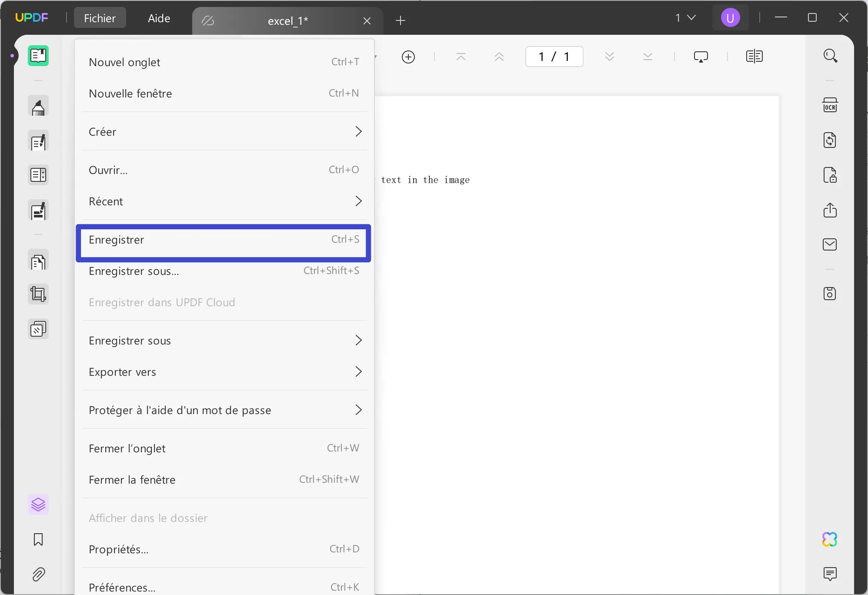Open the page display layout icon
Image resolution: width=868 pixels, height=595 pixels.
tap(754, 57)
